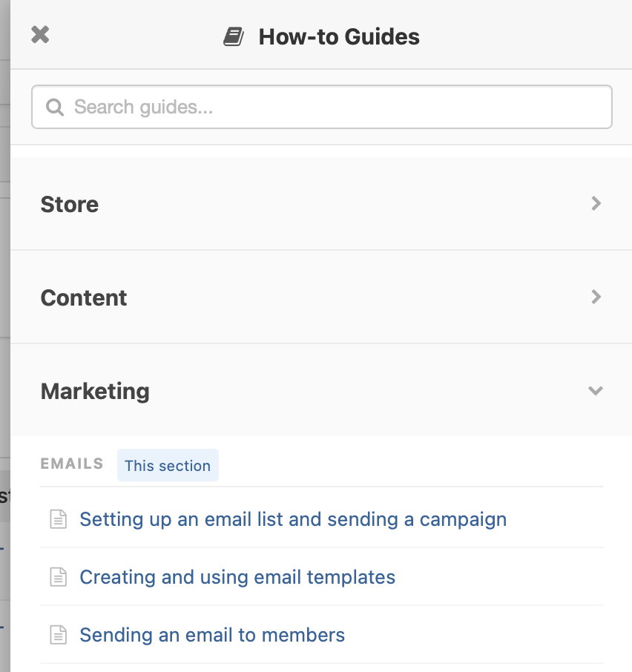Open Setting up an email list guide
Screen dimensions: 632x672
293,519
